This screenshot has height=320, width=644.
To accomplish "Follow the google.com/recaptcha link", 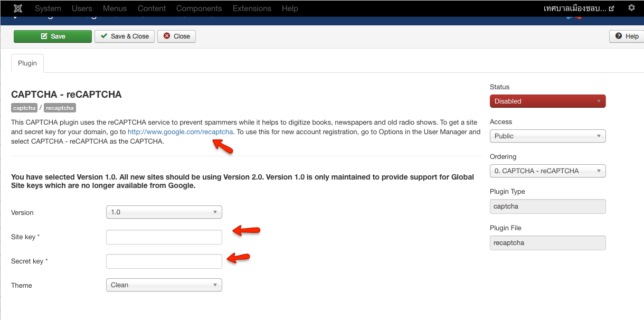I will coord(181,132).
